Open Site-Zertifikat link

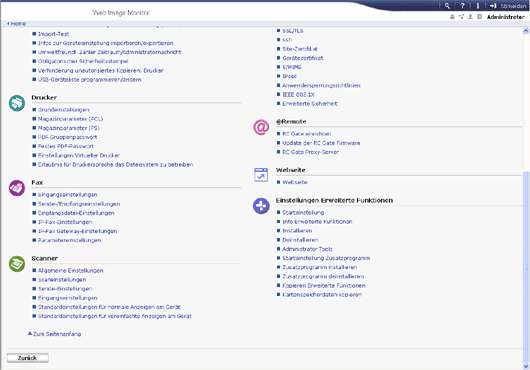(x=300, y=49)
